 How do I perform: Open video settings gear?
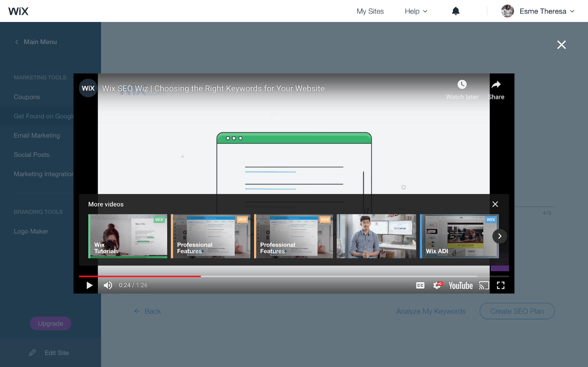(437, 285)
